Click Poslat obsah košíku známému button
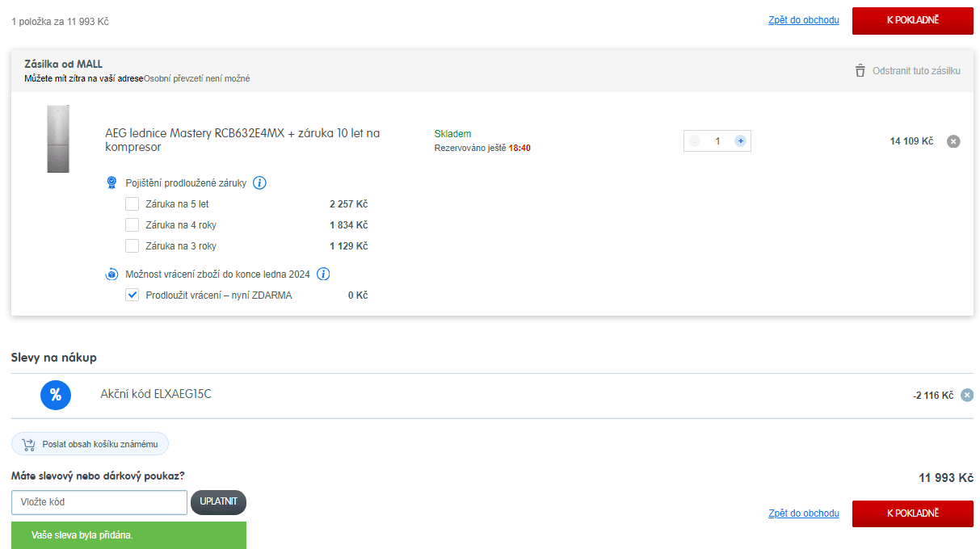The image size is (980, 549). pyautogui.click(x=90, y=444)
